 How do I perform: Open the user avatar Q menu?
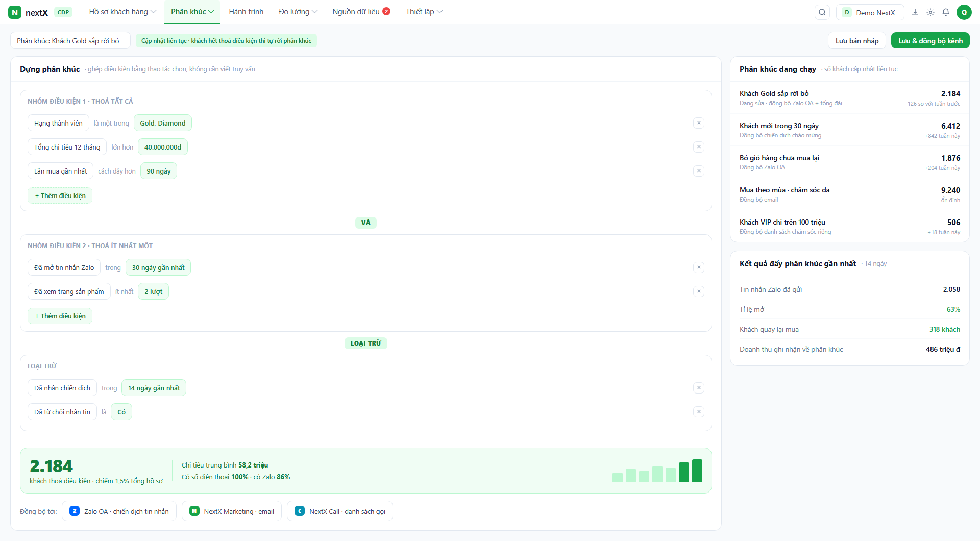pos(964,12)
